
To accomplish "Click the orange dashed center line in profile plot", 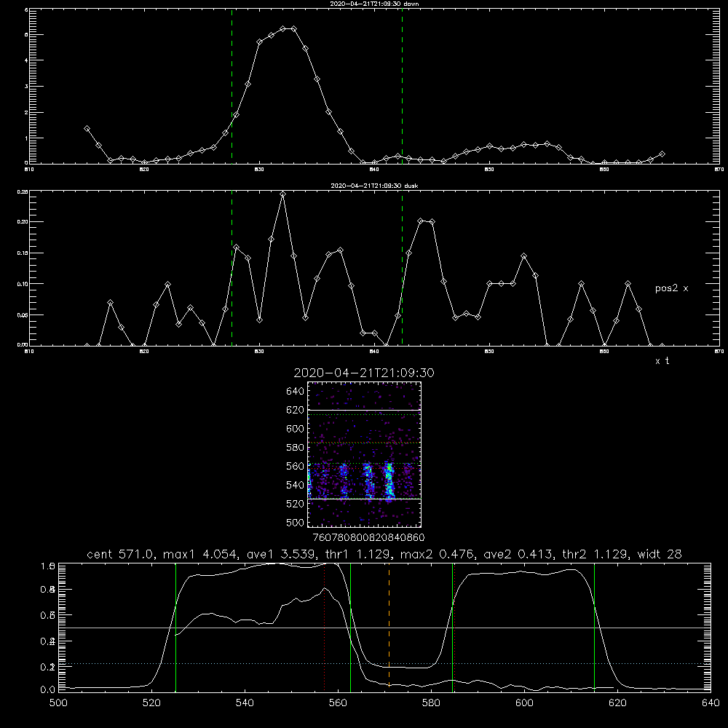I will 389,627.
